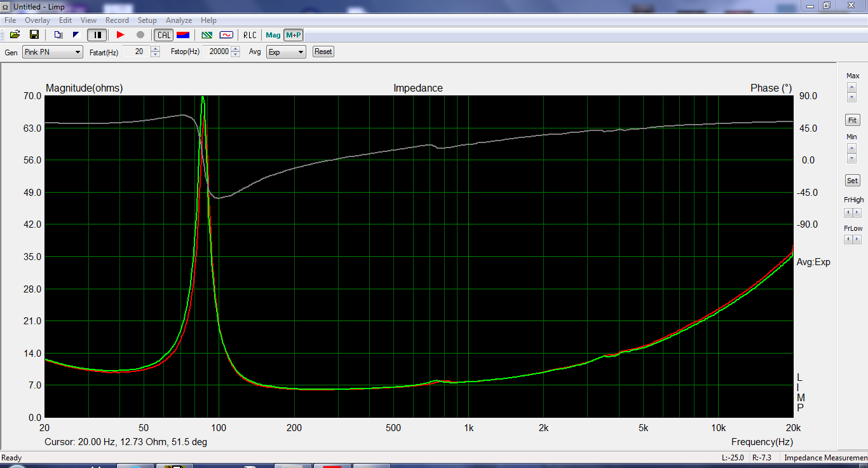Click the FrLow right arrow
This screenshot has height=468, width=868.
click(x=857, y=239)
